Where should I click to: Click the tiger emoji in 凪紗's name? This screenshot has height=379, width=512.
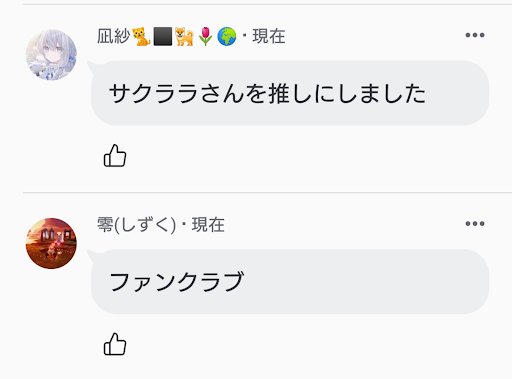click(141, 36)
